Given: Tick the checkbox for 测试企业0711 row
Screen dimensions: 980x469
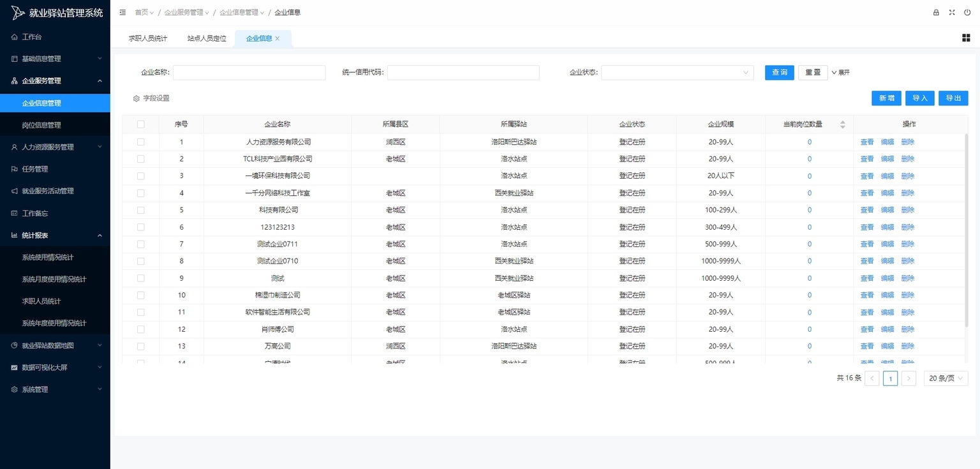Looking at the screenshot, I should point(141,244).
